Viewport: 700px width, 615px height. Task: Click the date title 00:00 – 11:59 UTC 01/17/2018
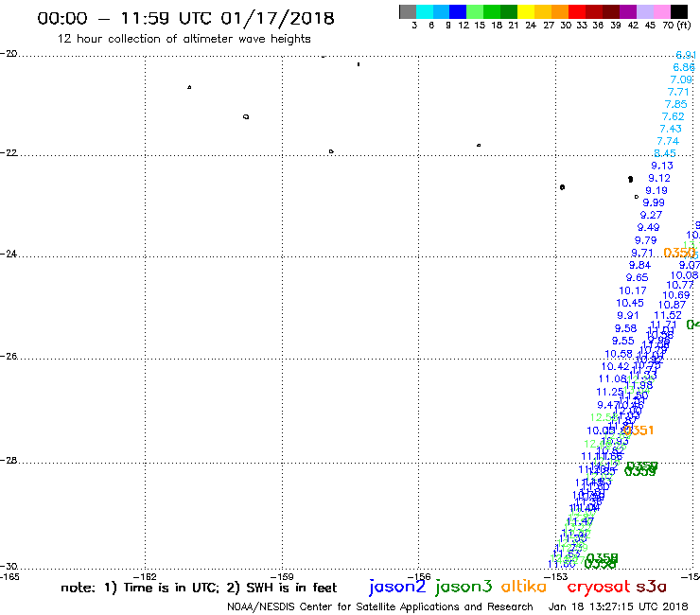point(185,18)
